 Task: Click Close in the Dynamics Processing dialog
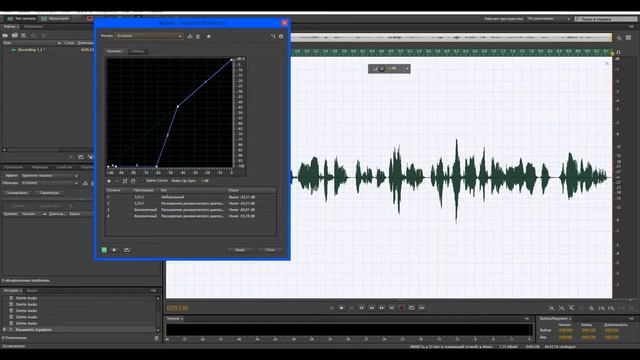(270, 250)
